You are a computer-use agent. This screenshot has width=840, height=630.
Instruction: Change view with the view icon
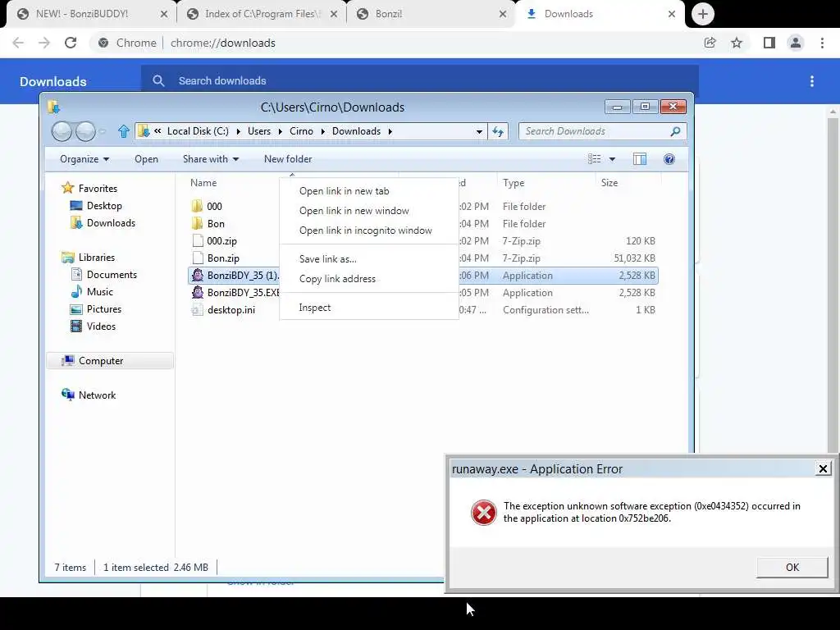(594, 159)
